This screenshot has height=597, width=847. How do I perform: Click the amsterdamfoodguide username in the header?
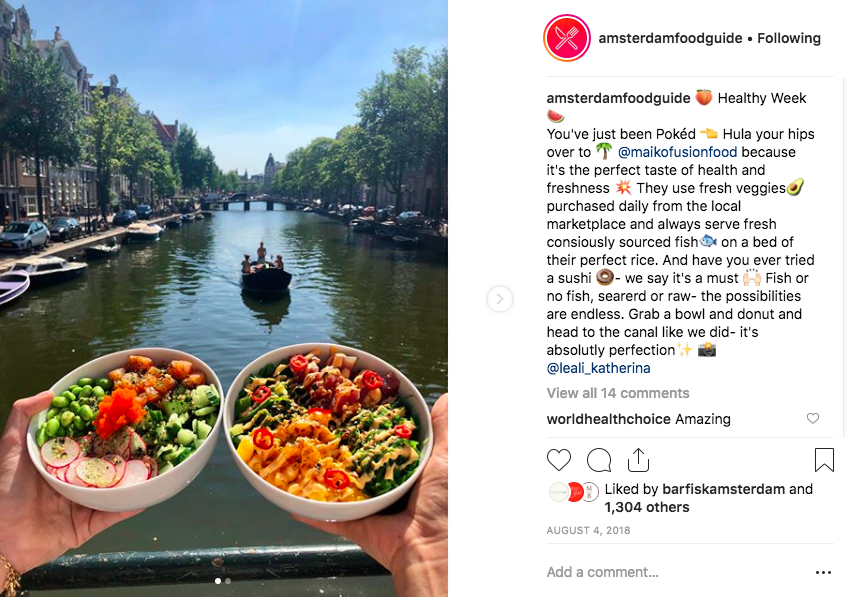click(670, 38)
